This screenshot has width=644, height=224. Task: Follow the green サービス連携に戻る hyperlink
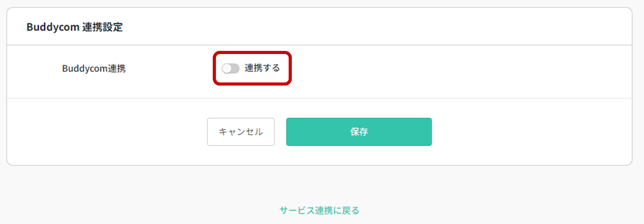point(319,210)
